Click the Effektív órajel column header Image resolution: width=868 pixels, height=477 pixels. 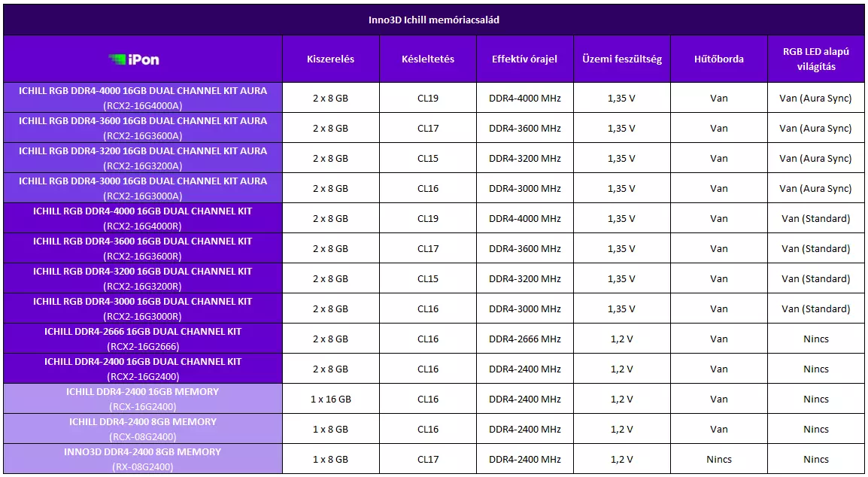pos(525,59)
